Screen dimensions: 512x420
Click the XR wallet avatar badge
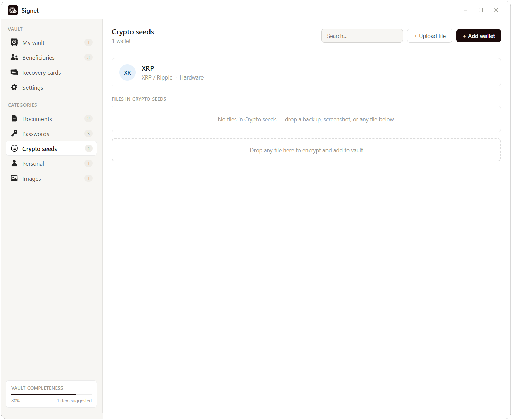(x=127, y=72)
